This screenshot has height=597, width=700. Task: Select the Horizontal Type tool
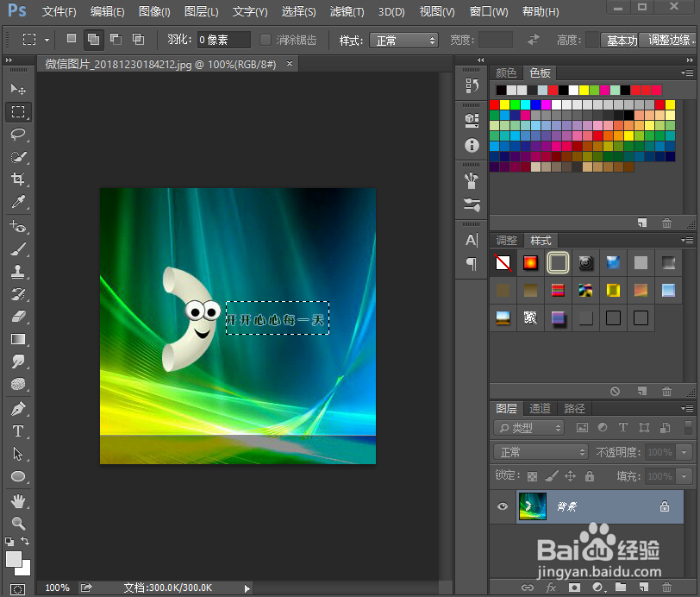point(18,431)
